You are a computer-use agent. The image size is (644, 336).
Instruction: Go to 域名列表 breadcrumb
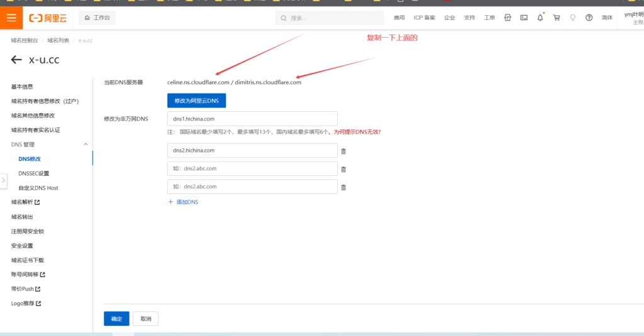(58, 40)
